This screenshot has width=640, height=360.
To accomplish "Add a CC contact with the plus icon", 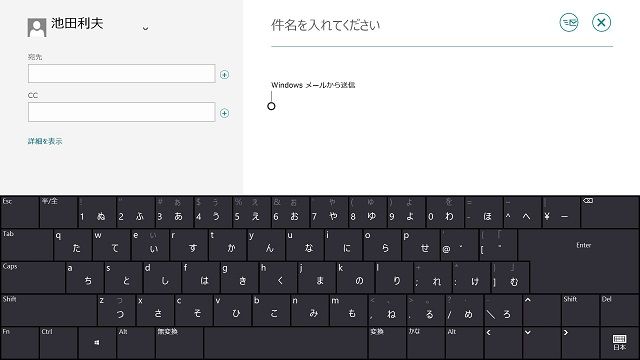I will (224, 113).
